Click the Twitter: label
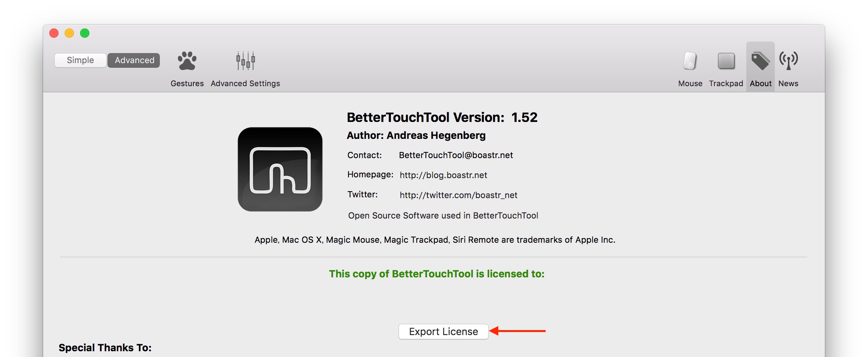 pyautogui.click(x=362, y=194)
